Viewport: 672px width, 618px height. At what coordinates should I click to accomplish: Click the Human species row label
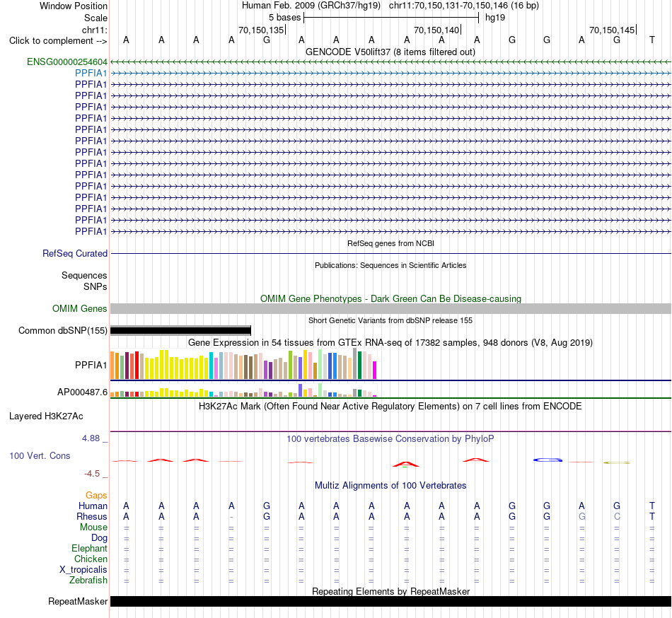click(x=93, y=506)
